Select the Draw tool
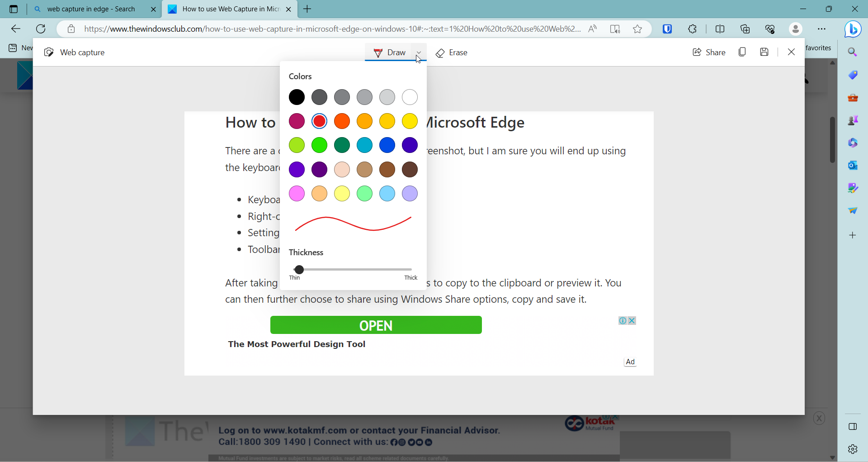The width and height of the screenshot is (868, 462). (389, 52)
